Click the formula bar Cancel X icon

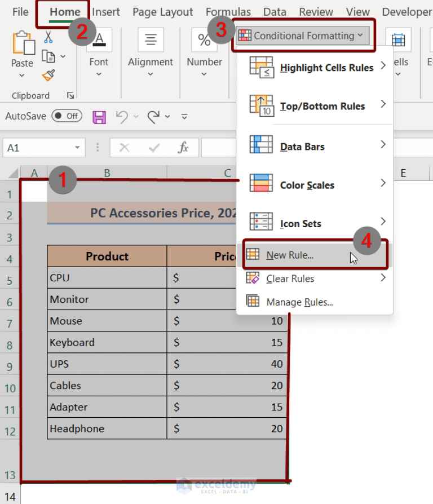[x=124, y=148]
